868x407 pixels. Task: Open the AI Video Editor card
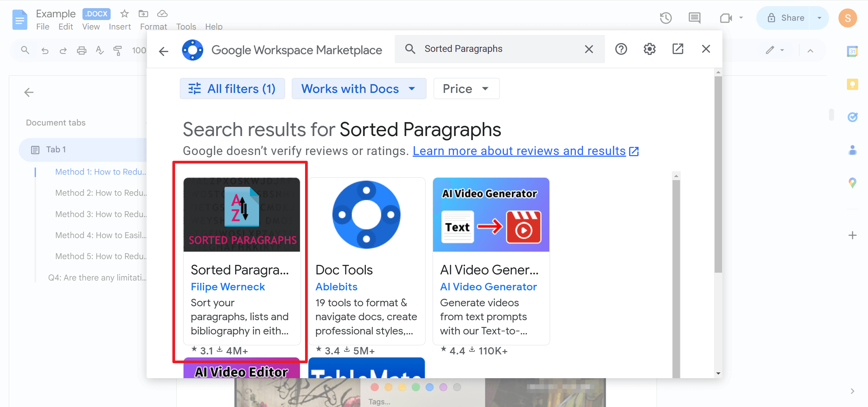(242, 368)
